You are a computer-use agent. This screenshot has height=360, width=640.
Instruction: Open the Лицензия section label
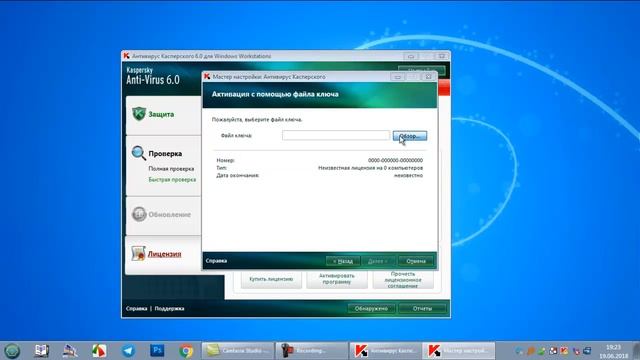coord(164,254)
